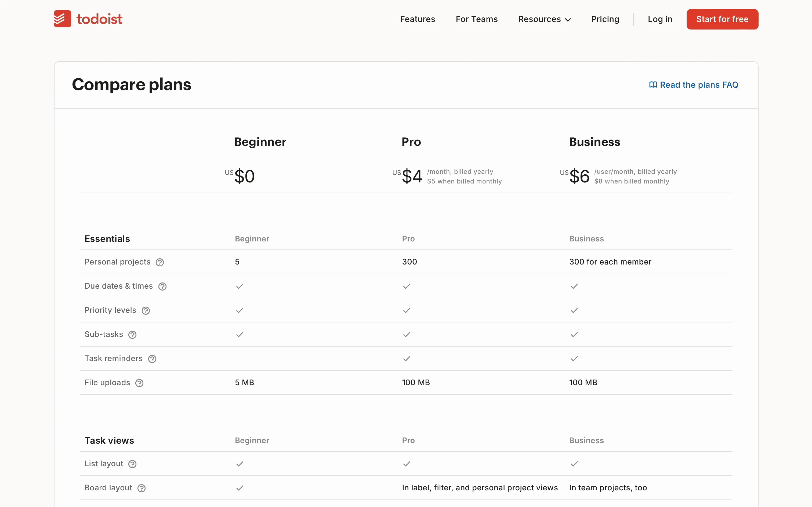This screenshot has width=812, height=507.
Task: Show the Task reminders info icon
Action: (152, 359)
